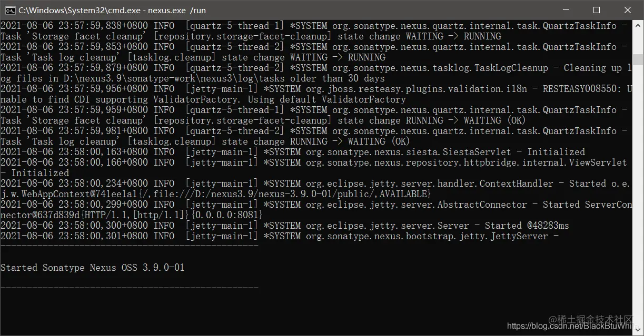644x336 pixels.
Task: Click 'SiestaServlet - Initialized' log text
Action: click(x=514, y=152)
